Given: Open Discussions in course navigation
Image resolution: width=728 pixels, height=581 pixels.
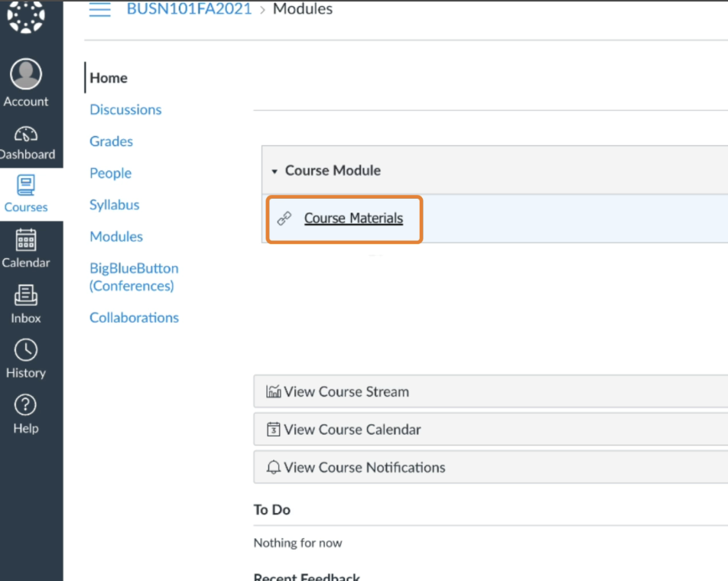Looking at the screenshot, I should click(x=125, y=109).
